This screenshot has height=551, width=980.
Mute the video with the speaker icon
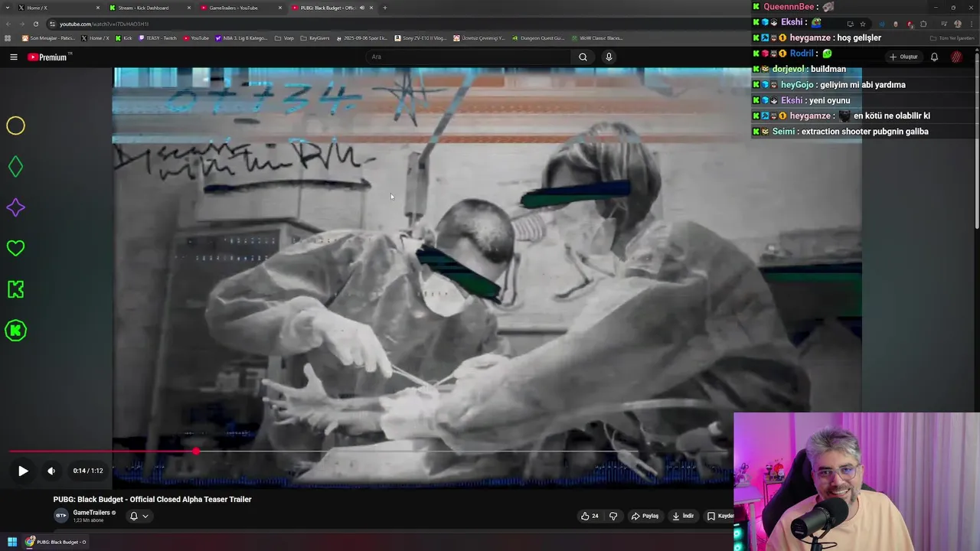[x=51, y=471]
